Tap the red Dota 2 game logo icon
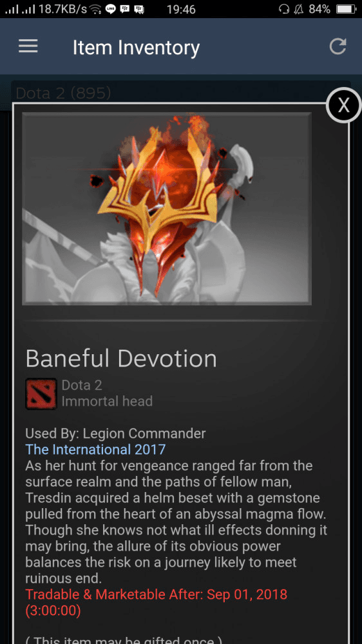The width and height of the screenshot is (362, 644). click(x=41, y=393)
